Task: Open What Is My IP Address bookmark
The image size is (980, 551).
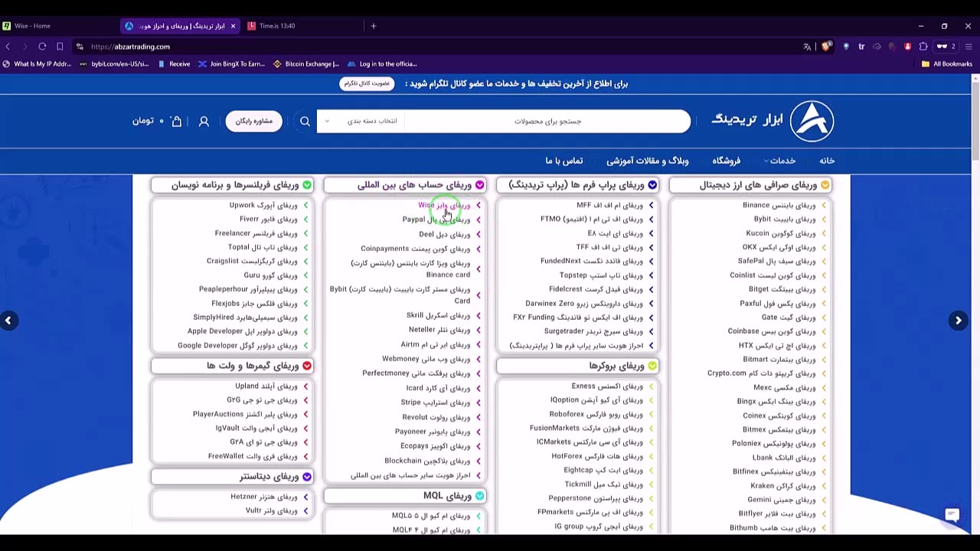Action: [x=37, y=64]
